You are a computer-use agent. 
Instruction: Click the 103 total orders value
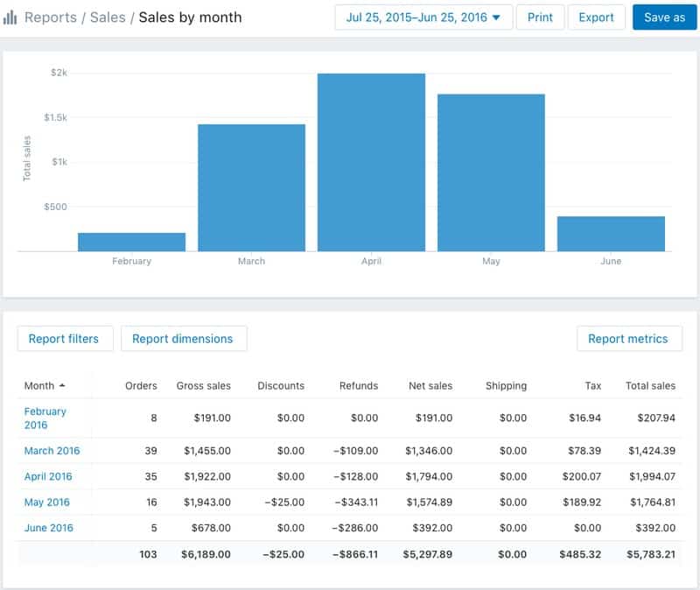148,554
